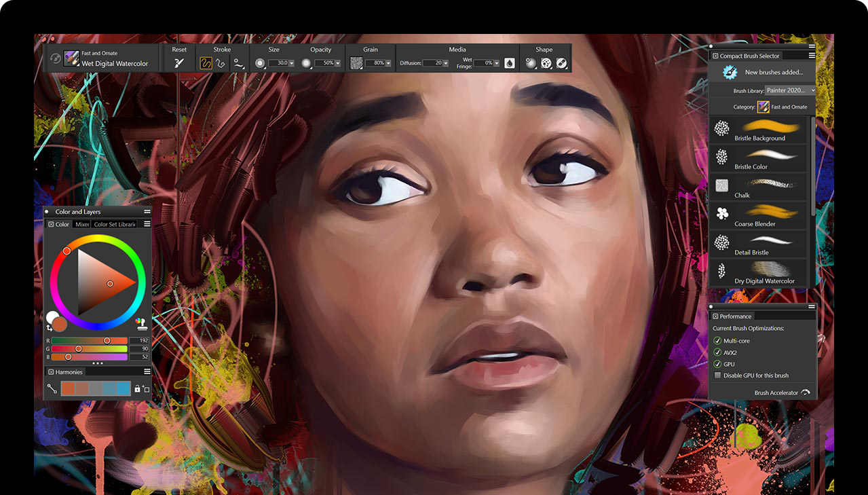Expand the Opacity value dropdown arrow
868x495 pixels.
pos(338,63)
